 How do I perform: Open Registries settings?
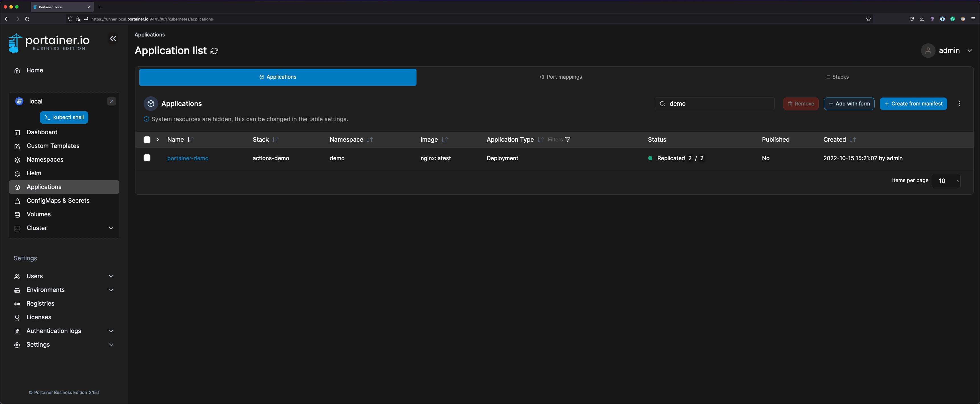click(x=40, y=303)
